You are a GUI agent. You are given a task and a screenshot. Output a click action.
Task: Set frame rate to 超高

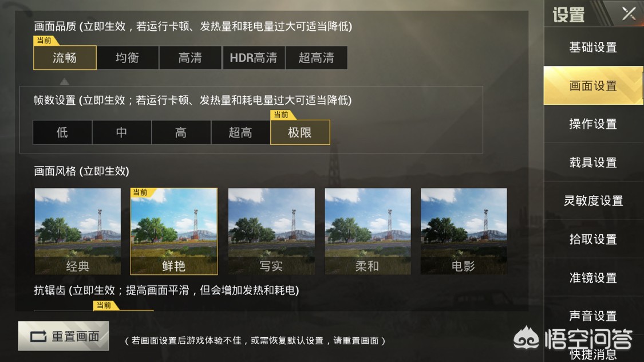240,132
